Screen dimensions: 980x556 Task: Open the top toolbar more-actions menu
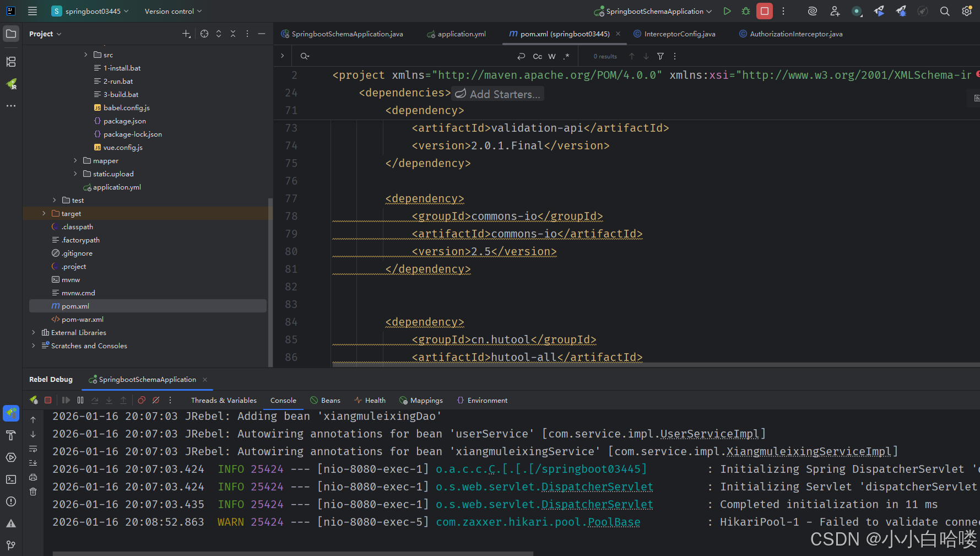[x=783, y=11]
